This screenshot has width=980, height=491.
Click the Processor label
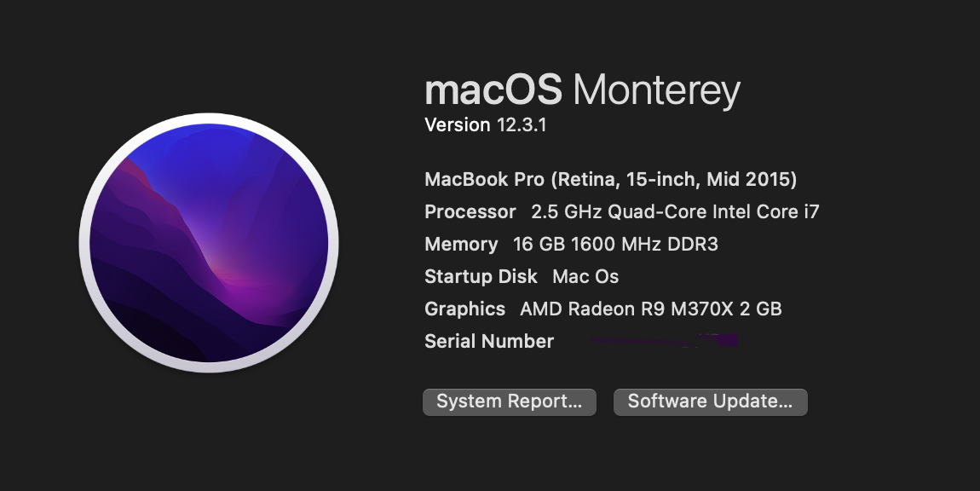(x=470, y=212)
